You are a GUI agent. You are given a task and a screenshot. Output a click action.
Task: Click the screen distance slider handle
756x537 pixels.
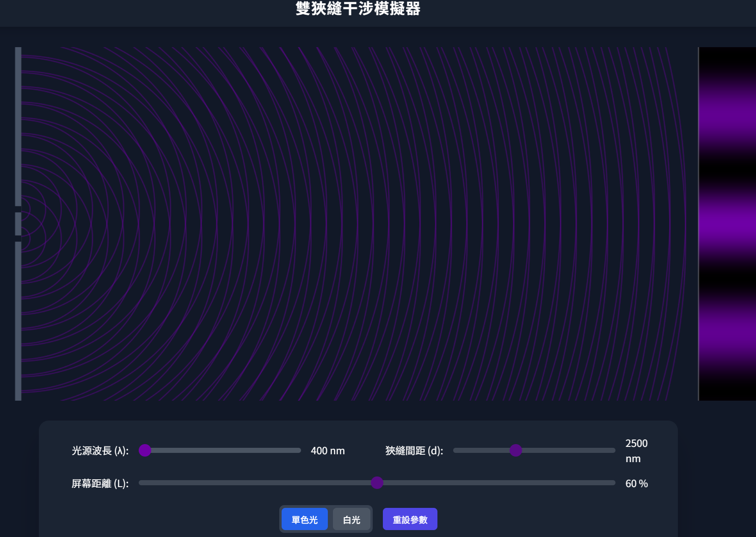(x=377, y=483)
